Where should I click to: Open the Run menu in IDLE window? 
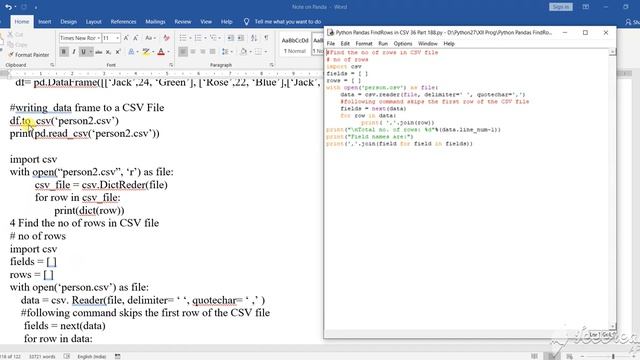click(383, 43)
